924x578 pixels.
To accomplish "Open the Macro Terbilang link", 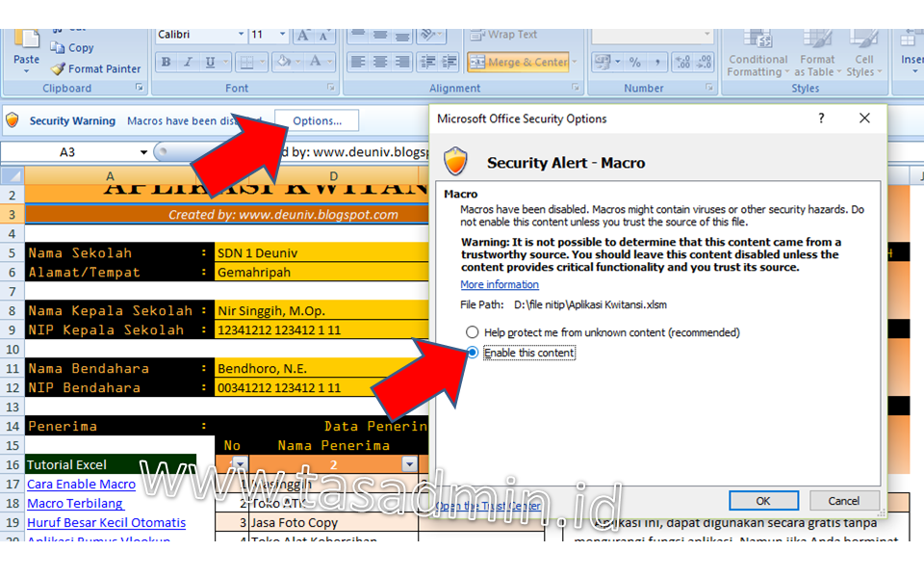I will tap(75, 503).
